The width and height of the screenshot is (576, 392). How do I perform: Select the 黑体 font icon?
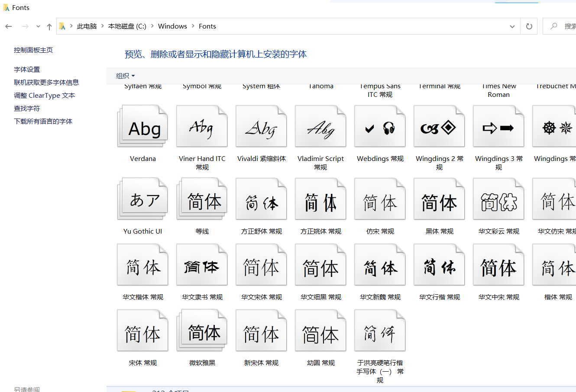(x=439, y=199)
